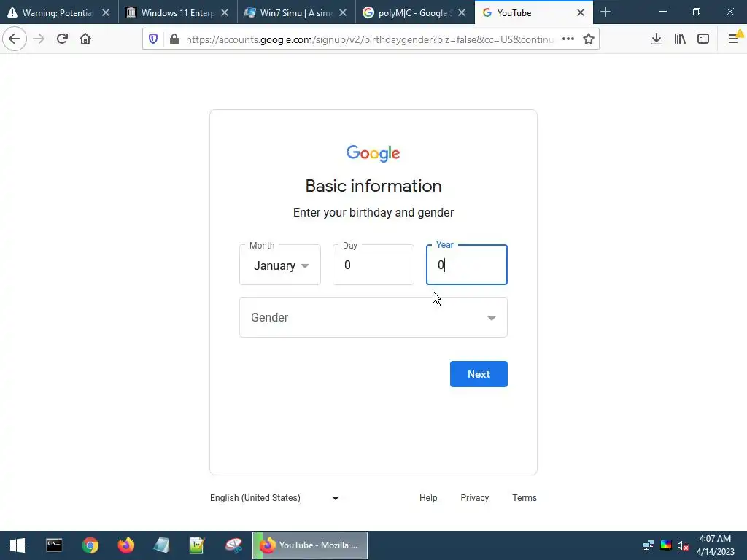747x560 pixels.
Task: Click the address bar URL
Action: pyautogui.click(x=369, y=39)
